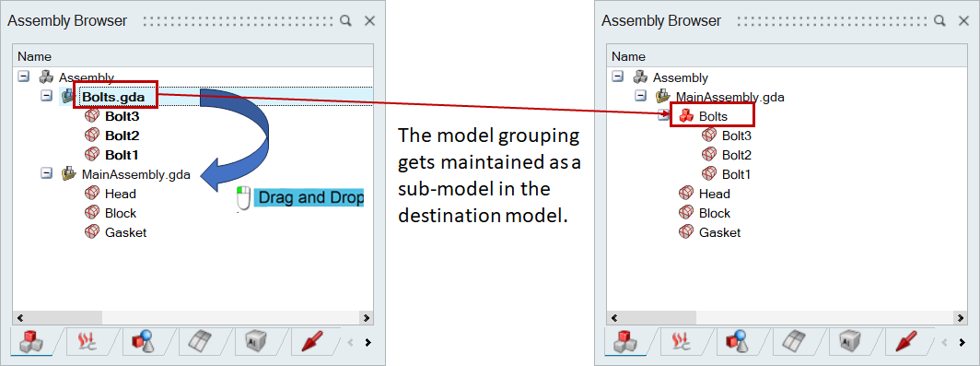Open the sphere-and-cube tab in left browser
Screen dimensions: 980x366
tap(143, 342)
